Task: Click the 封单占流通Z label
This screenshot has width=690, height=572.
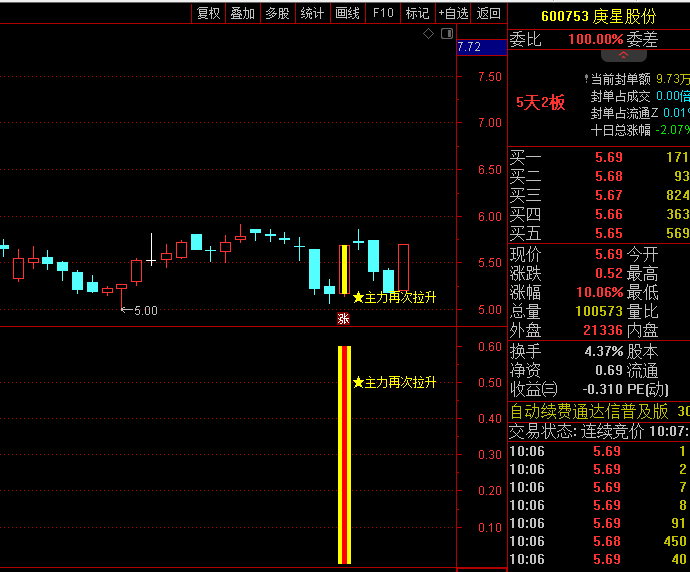Action: coord(624,113)
